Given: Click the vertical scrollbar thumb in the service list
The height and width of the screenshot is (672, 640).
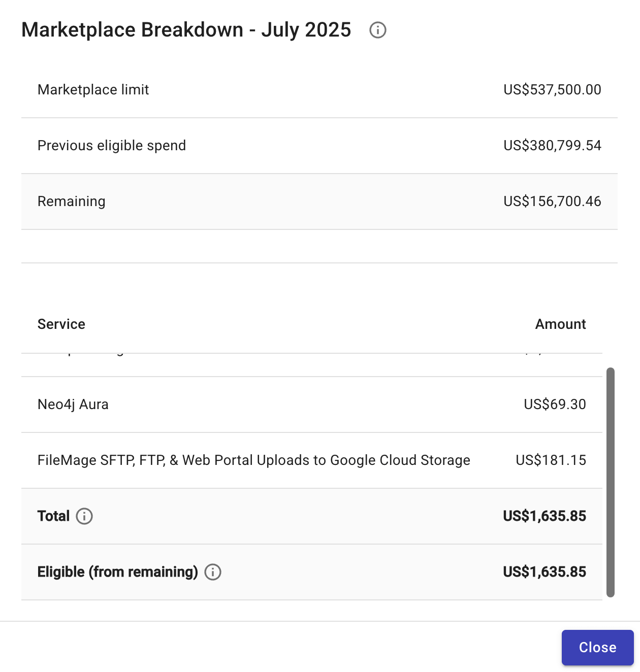Looking at the screenshot, I should (x=610, y=482).
